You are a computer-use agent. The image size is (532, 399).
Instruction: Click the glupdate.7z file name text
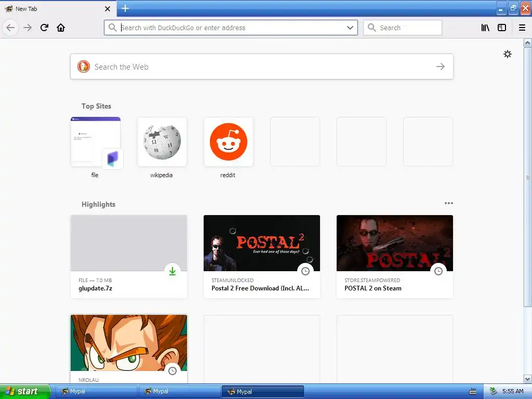pos(96,288)
